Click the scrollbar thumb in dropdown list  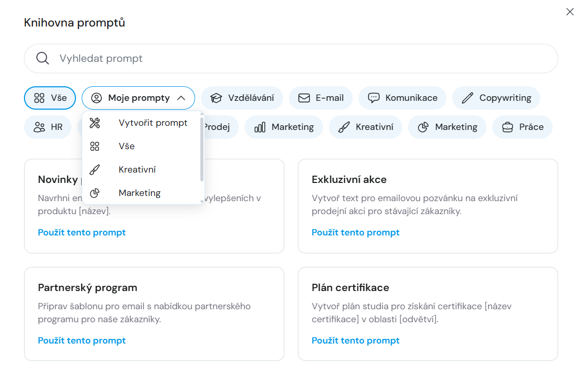pyautogui.click(x=202, y=149)
